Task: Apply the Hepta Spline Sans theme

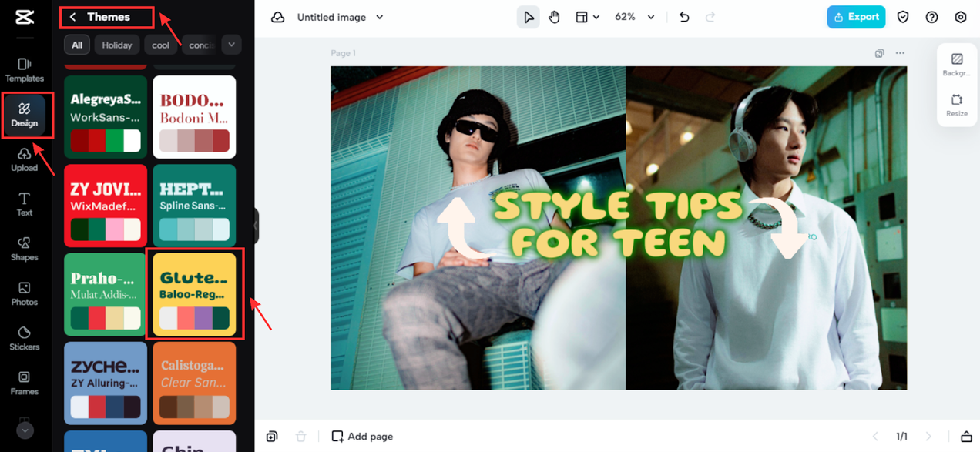Action: 194,206
